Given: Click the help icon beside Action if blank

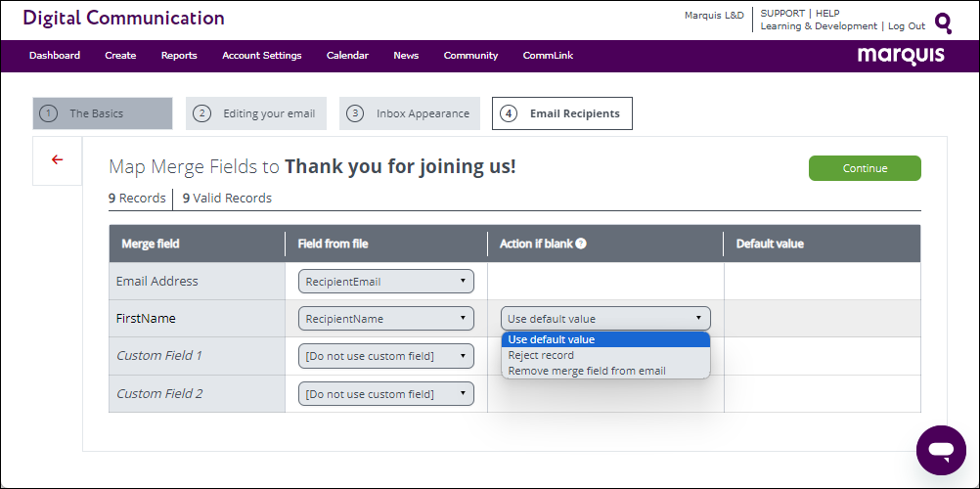Looking at the screenshot, I should pyautogui.click(x=581, y=244).
